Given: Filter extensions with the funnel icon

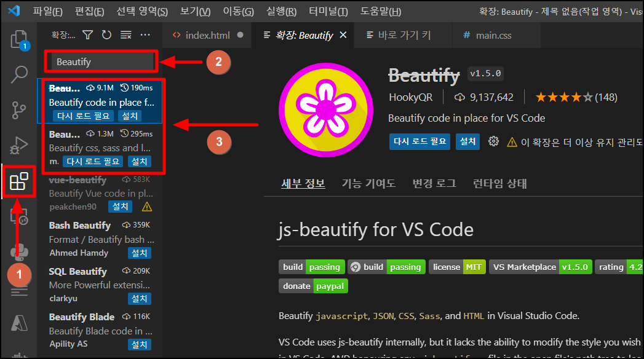Looking at the screenshot, I should 87,35.
